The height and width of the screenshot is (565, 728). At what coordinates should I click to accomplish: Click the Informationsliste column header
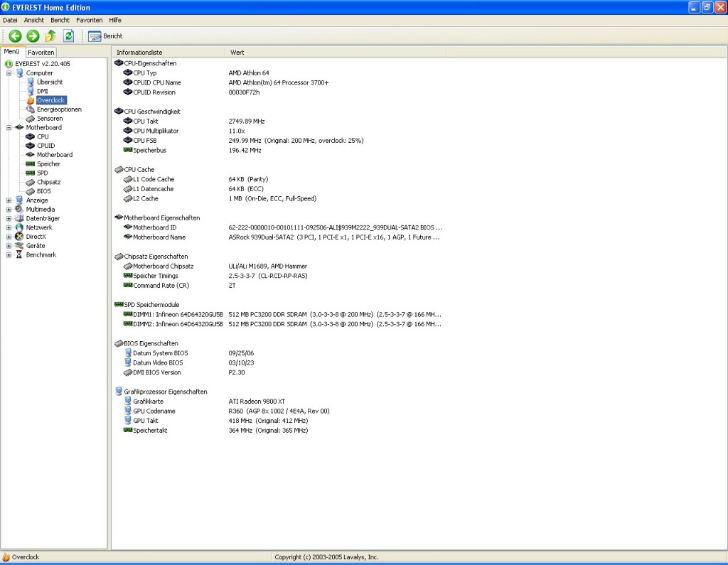[168, 53]
